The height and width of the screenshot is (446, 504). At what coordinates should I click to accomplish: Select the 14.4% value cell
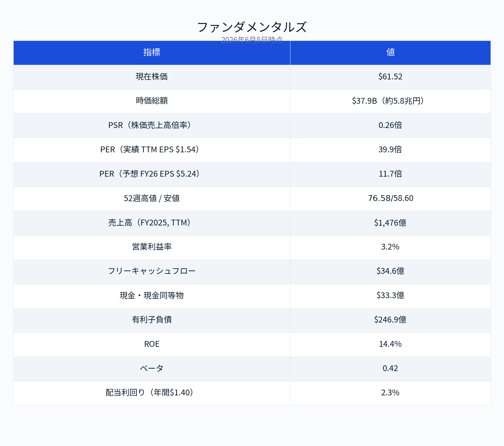[x=390, y=344]
